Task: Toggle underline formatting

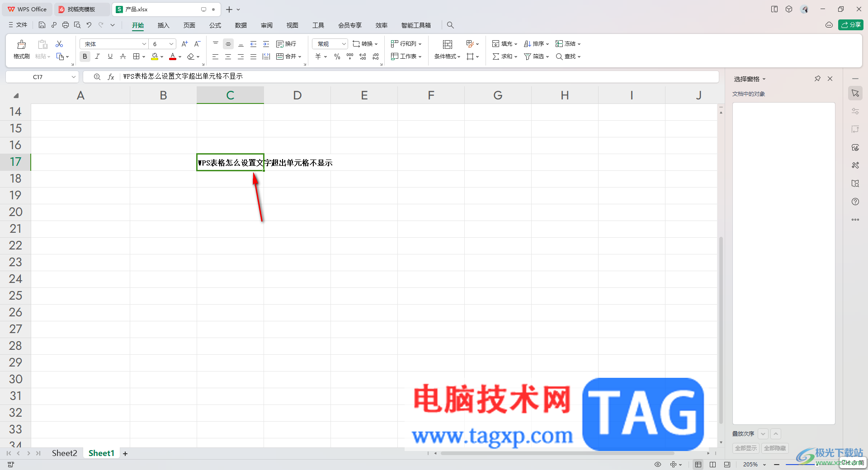Action: tap(110, 56)
